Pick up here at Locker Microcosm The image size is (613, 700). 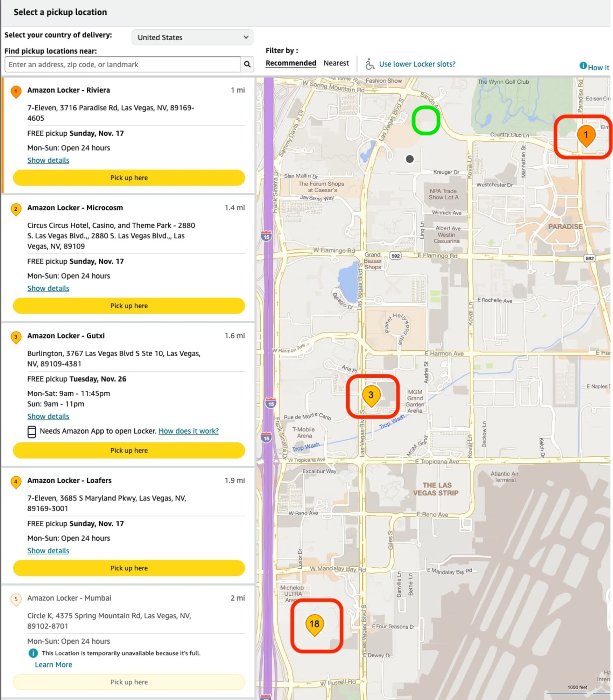pyautogui.click(x=129, y=306)
